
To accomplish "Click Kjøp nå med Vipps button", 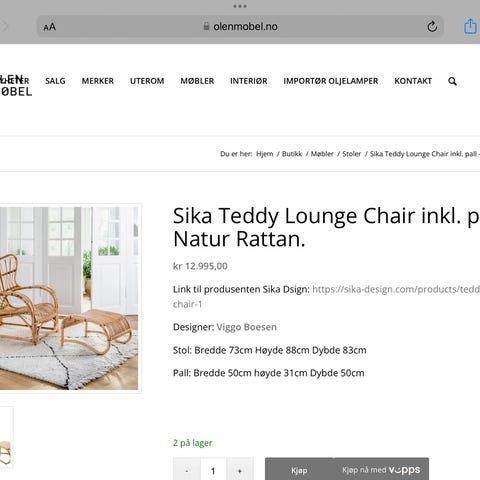I will coord(381,470).
